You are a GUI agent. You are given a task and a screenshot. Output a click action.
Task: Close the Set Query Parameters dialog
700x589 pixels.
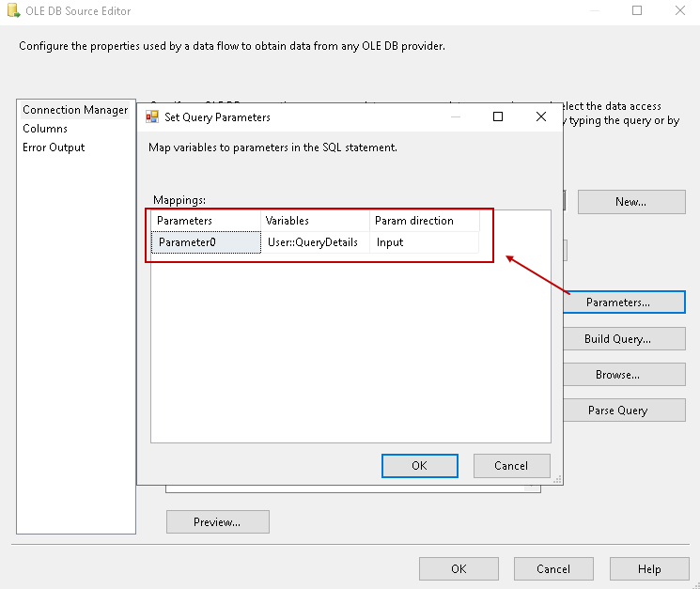pos(540,116)
